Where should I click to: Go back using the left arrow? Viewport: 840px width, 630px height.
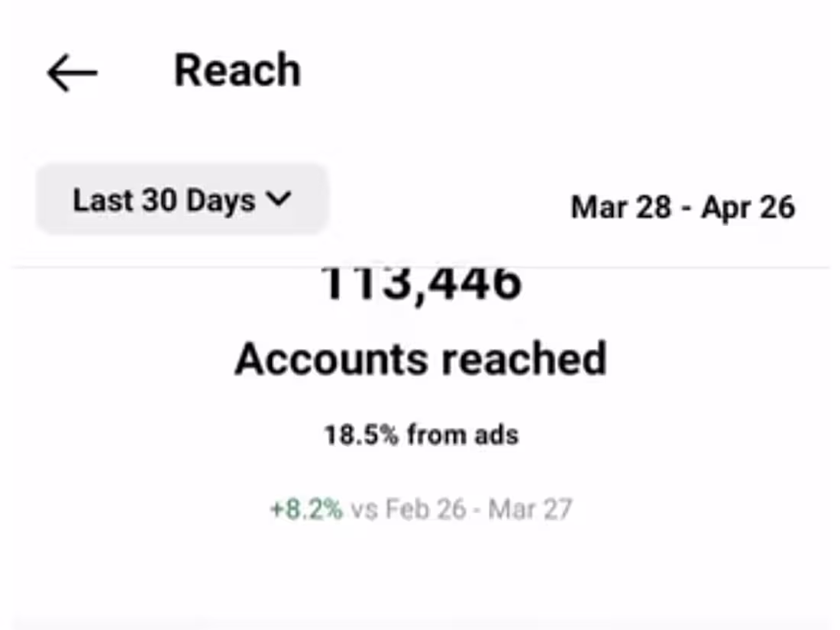(x=72, y=73)
